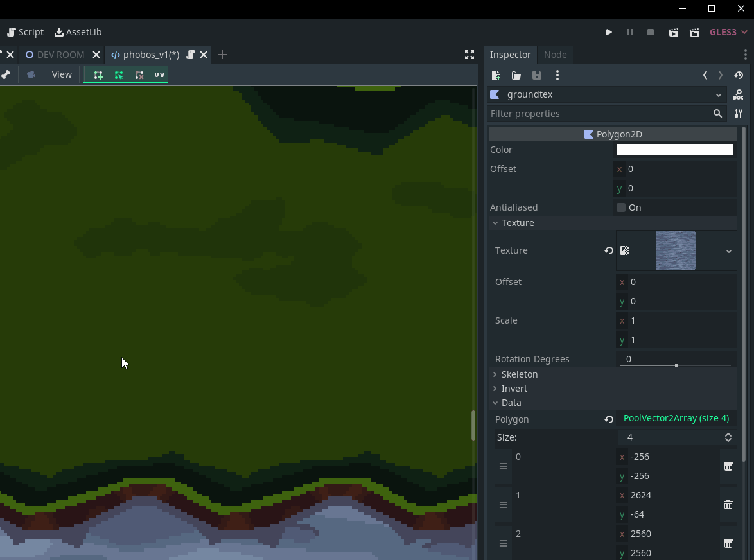This screenshot has width=754, height=560.
Task: Edit the Polygon2D Color swatch
Action: (x=674, y=150)
